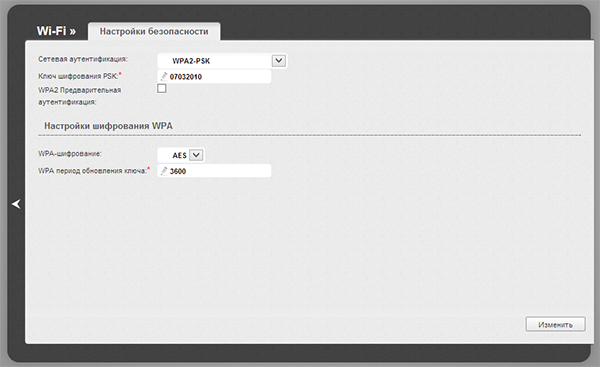Click the 'Сетевая аутентификация:' label

click(83, 59)
